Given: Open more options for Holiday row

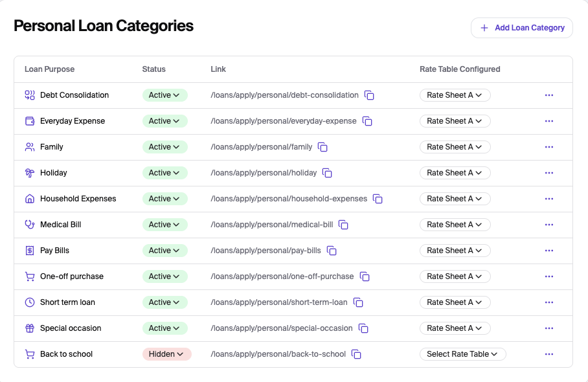Looking at the screenshot, I should pos(549,173).
